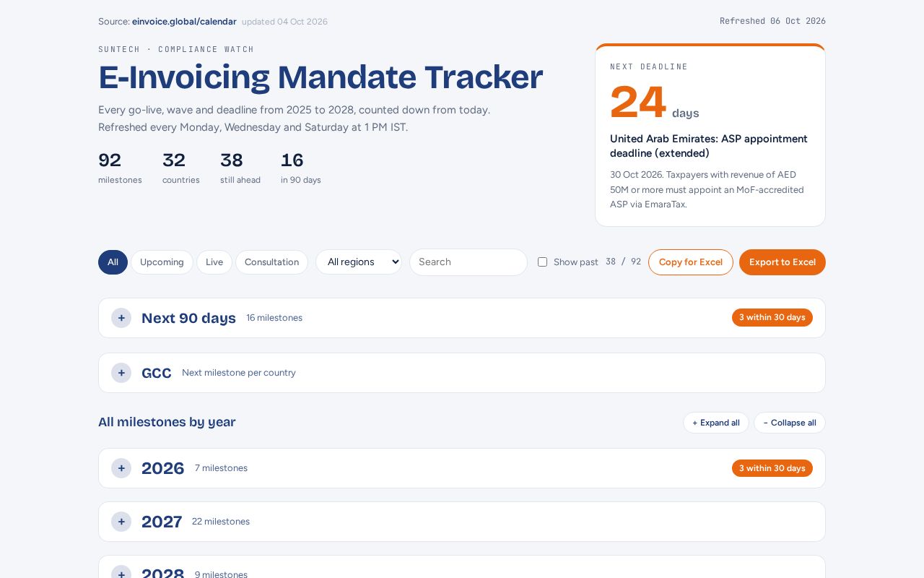The image size is (924, 578).
Task: Click the 'updated 04 Oct 2026' text
Action: coord(284,22)
